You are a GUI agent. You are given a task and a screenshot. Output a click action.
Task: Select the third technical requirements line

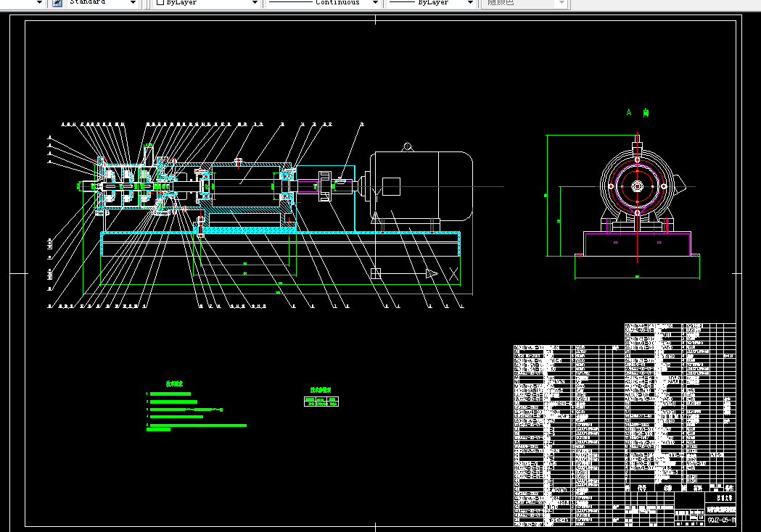click(184, 410)
